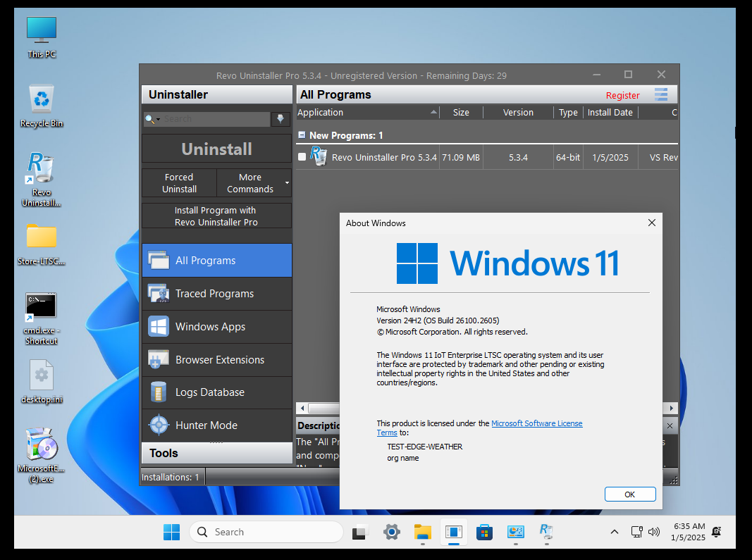Close the Description panel
752x560 pixels.
[x=670, y=425]
